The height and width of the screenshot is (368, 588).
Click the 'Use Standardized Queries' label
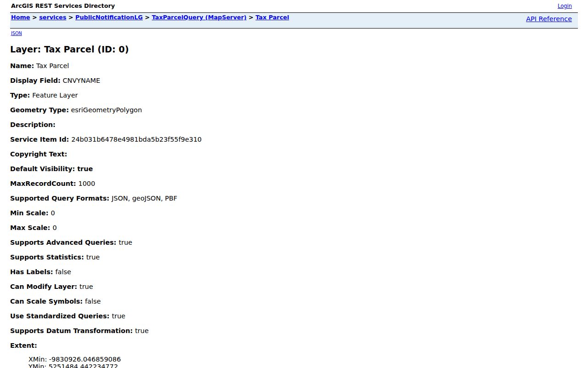60,316
